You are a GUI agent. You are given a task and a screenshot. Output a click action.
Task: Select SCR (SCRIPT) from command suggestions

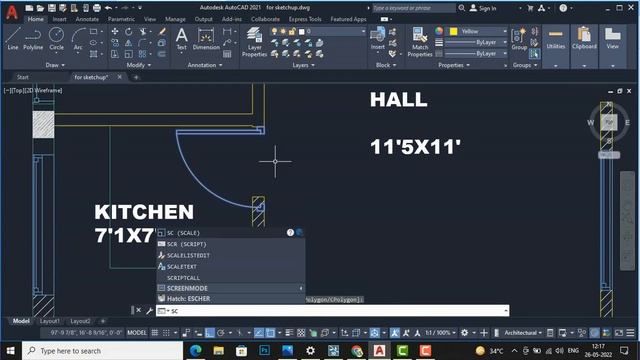tap(231, 244)
